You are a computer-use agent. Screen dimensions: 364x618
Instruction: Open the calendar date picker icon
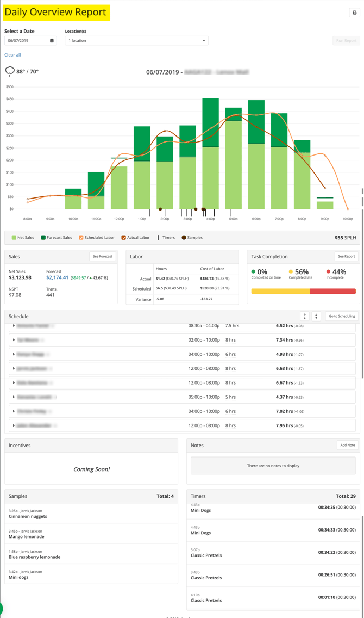pyautogui.click(x=52, y=41)
